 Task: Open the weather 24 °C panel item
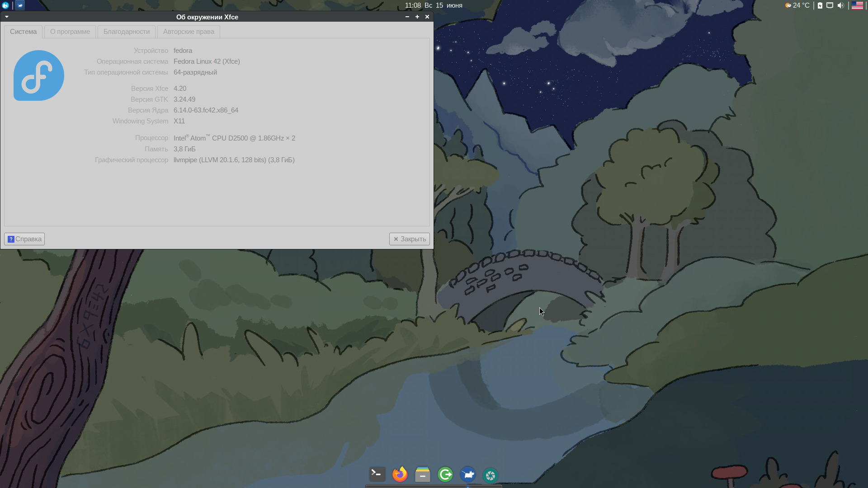pos(797,5)
